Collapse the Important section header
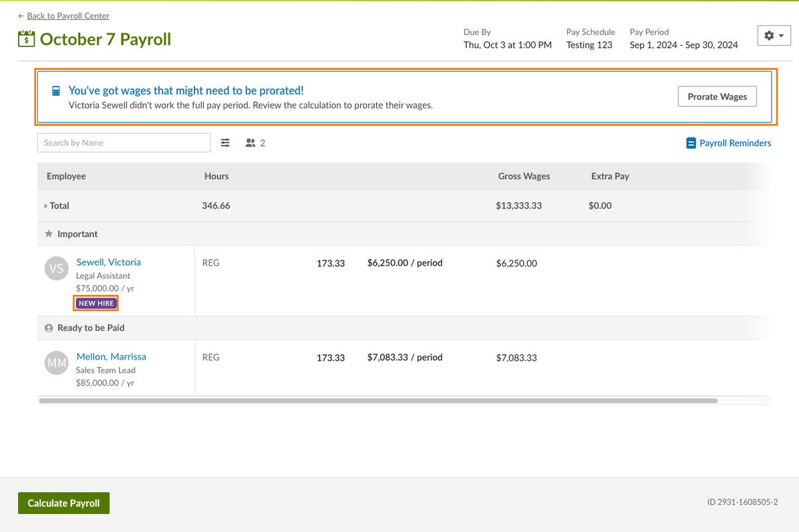Screen dimensions: 799x532 click(77, 234)
